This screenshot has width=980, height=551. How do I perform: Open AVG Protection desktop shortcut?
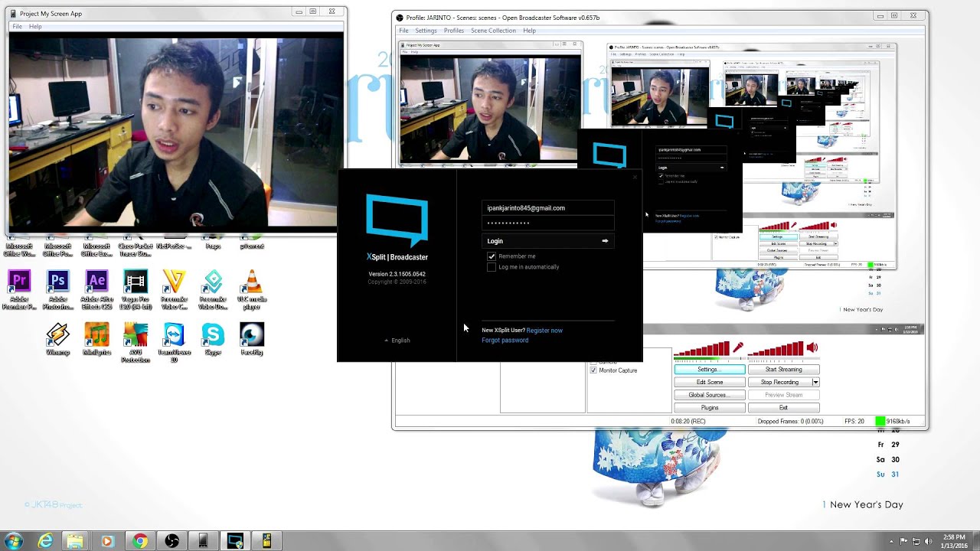[136, 342]
